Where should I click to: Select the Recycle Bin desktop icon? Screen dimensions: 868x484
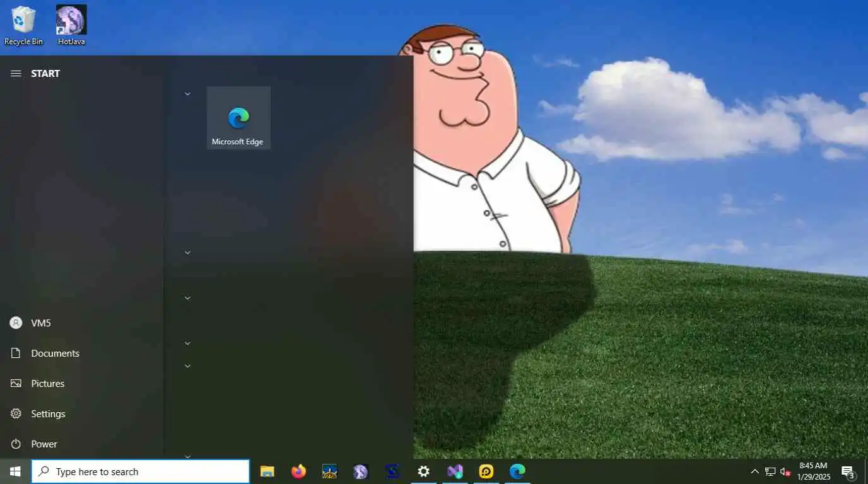(x=23, y=25)
